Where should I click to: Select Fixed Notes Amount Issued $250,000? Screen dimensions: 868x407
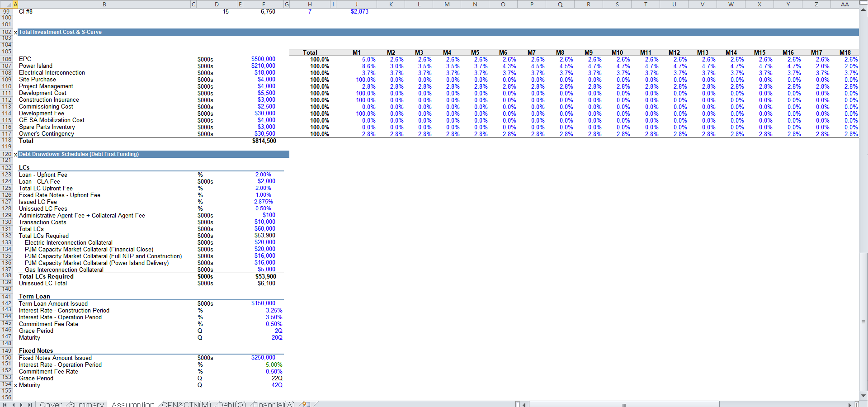(x=263, y=358)
